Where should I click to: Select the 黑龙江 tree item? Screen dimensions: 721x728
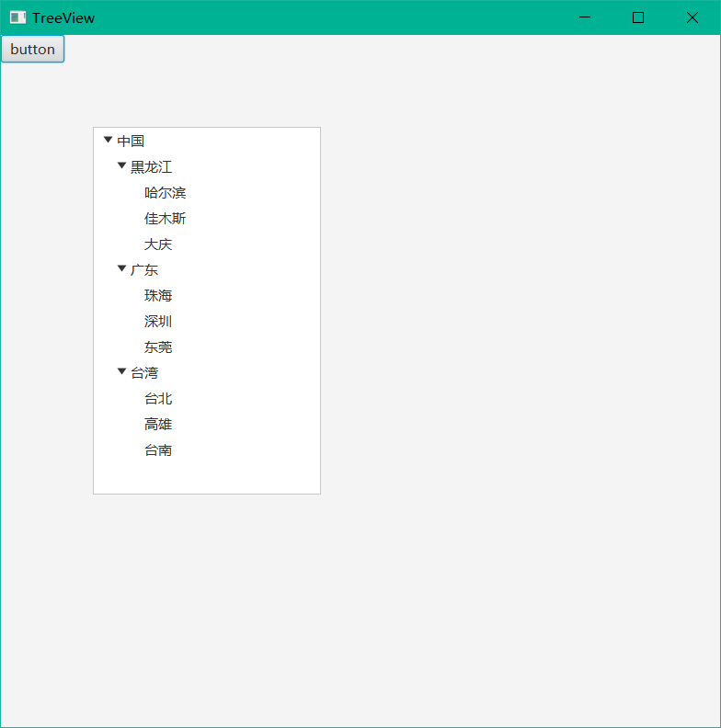(x=207, y=166)
